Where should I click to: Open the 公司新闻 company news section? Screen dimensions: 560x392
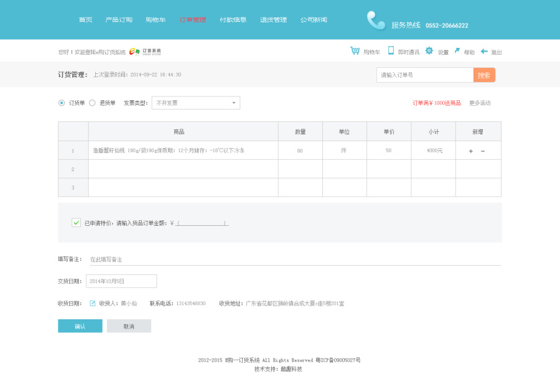pyautogui.click(x=314, y=19)
